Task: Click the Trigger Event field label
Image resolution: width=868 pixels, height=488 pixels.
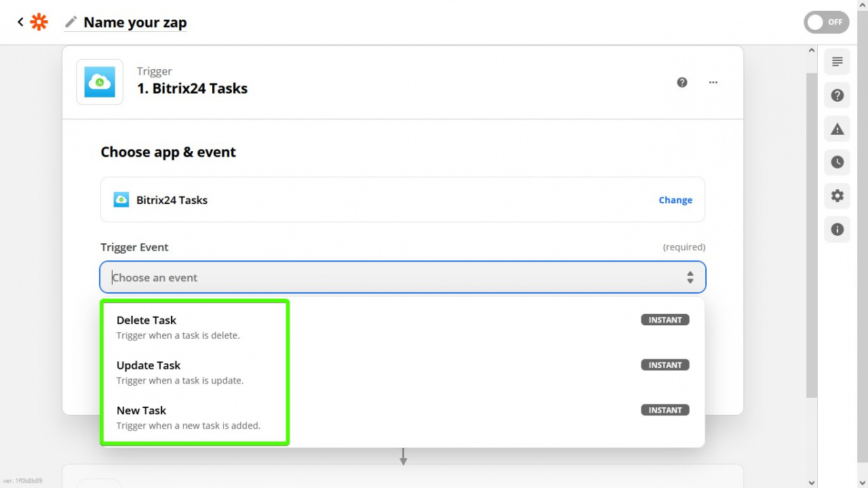Action: (134, 247)
